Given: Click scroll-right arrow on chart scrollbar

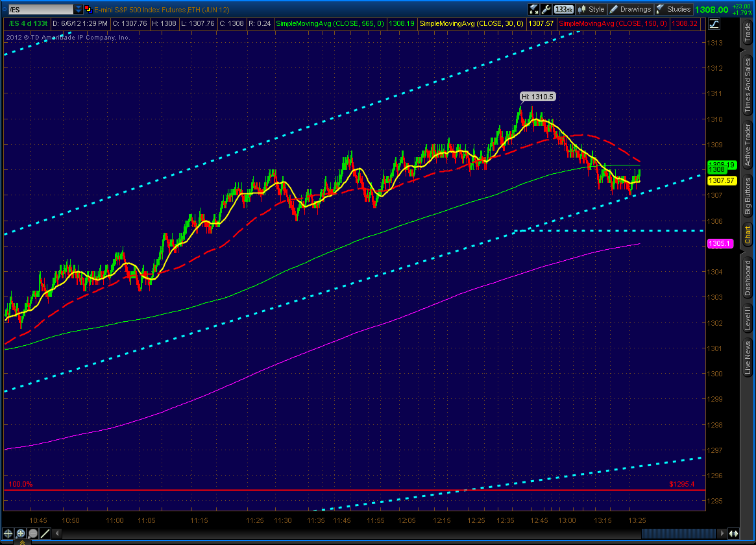Looking at the screenshot, I should [x=722, y=533].
